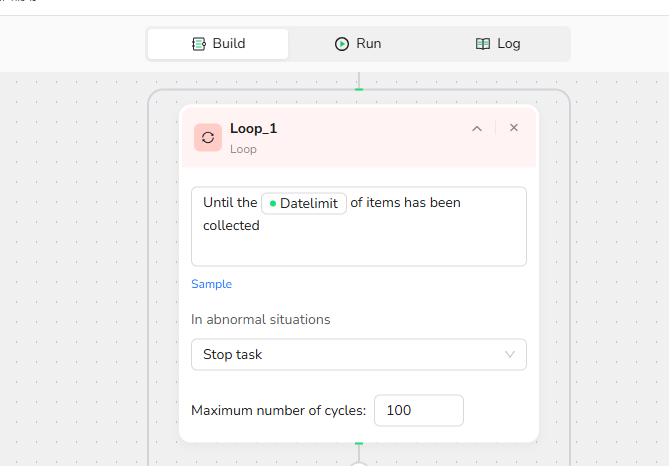Click the green dot inside the Datelimit chip
The image size is (669, 466).
[x=273, y=204]
